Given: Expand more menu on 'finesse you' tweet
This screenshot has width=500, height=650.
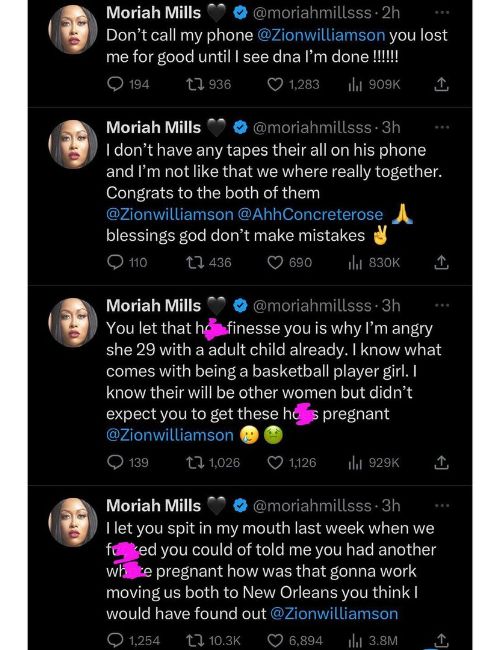Looking at the screenshot, I should point(442,306).
